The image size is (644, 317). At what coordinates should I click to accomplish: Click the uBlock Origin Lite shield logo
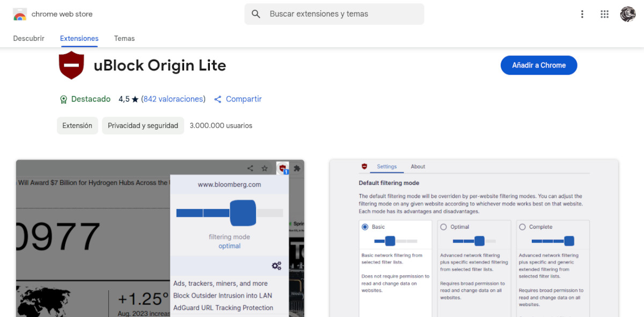pos(71,66)
